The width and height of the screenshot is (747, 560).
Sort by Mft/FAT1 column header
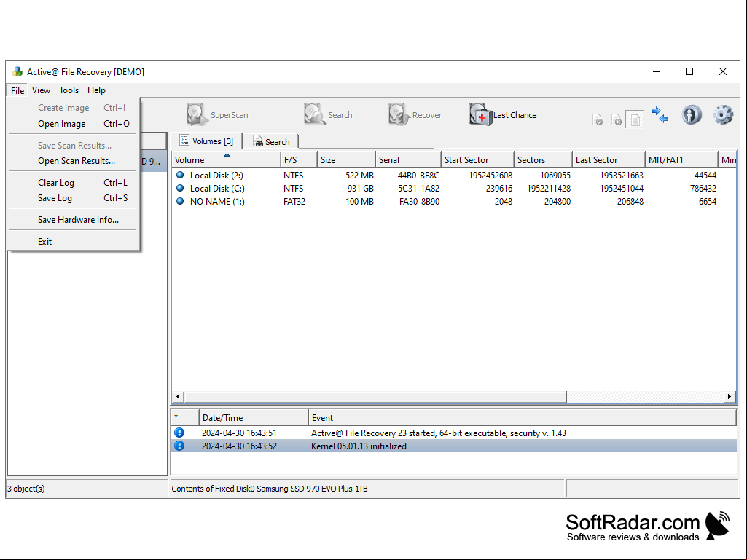[x=681, y=160]
